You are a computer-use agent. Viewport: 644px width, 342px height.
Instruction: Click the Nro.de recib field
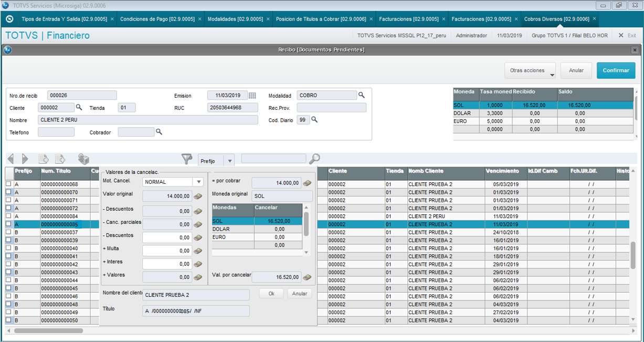coord(82,95)
